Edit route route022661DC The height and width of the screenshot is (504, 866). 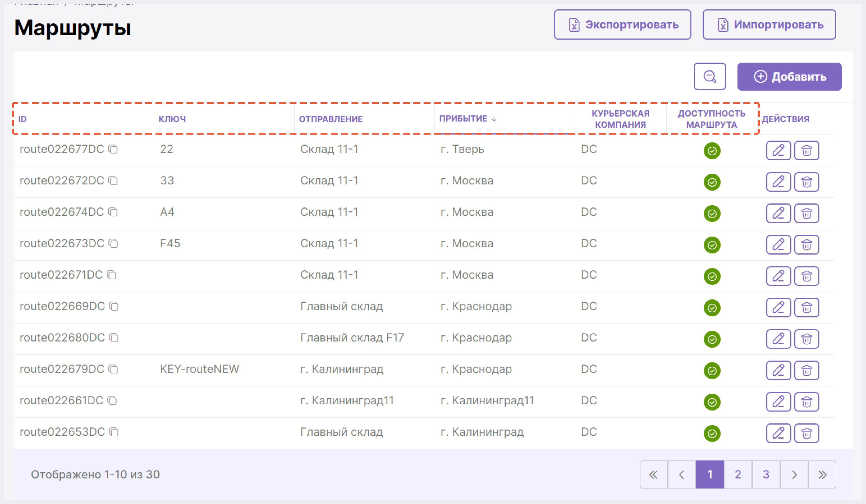coord(778,402)
